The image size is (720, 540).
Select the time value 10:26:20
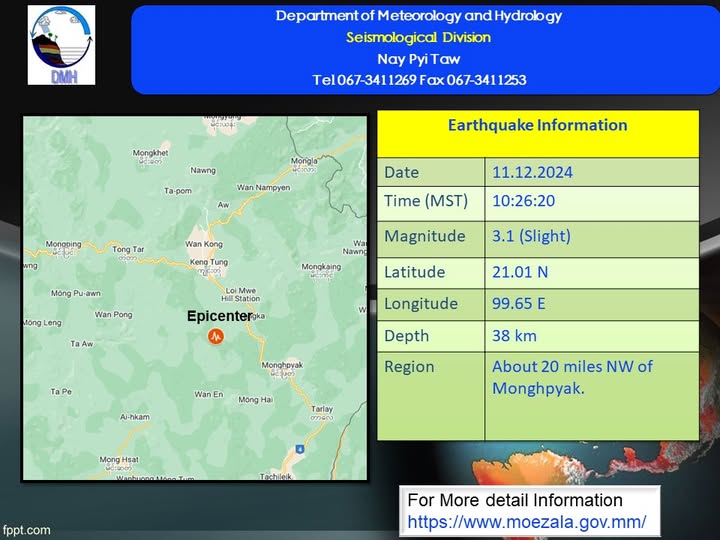click(x=523, y=201)
